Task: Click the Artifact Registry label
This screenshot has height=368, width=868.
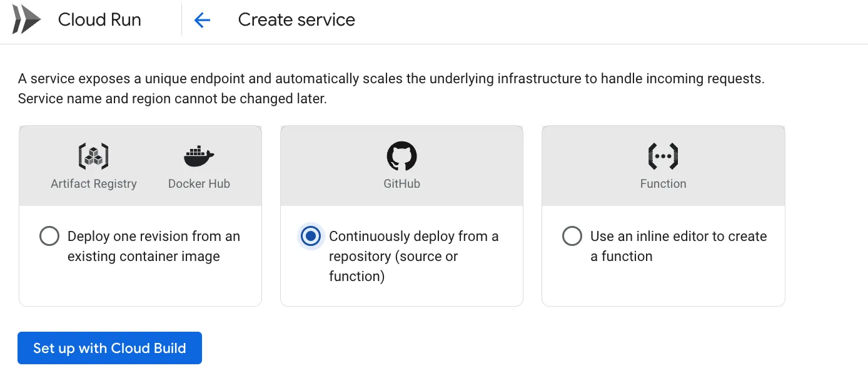Action: click(x=93, y=183)
